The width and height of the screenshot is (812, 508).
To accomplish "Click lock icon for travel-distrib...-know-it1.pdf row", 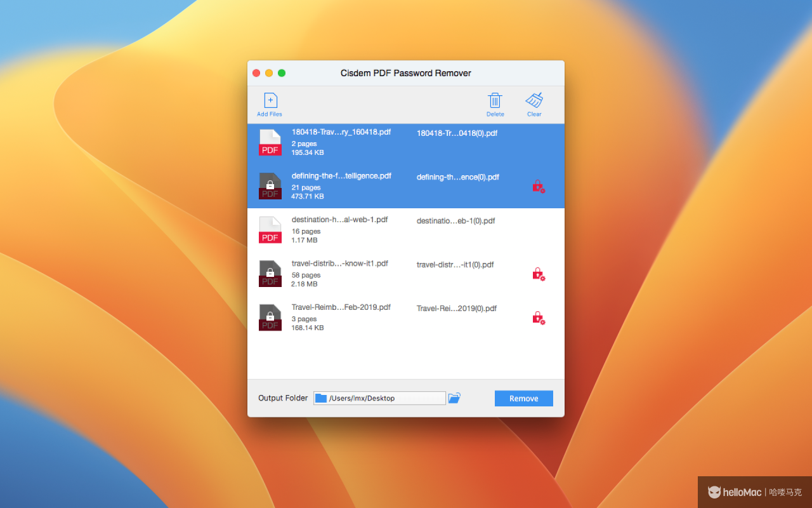I will click(x=539, y=274).
